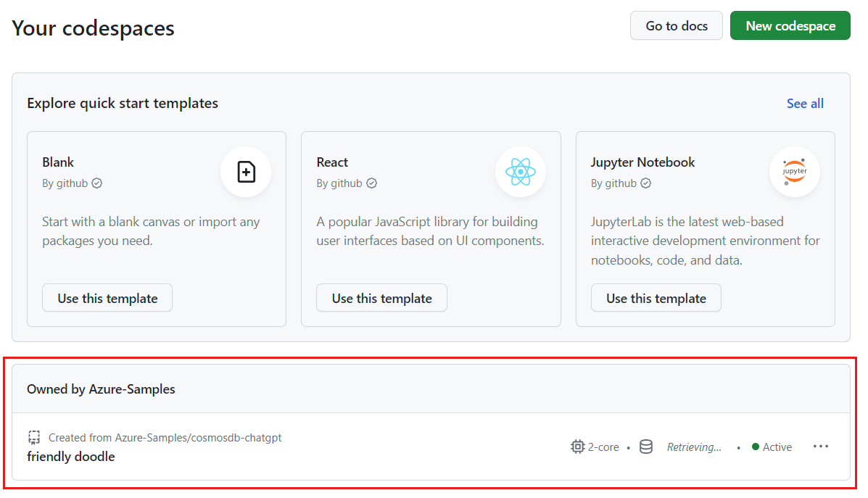Click the Blank template's new file icon
Image resolution: width=868 pixels, height=498 pixels.
click(246, 172)
